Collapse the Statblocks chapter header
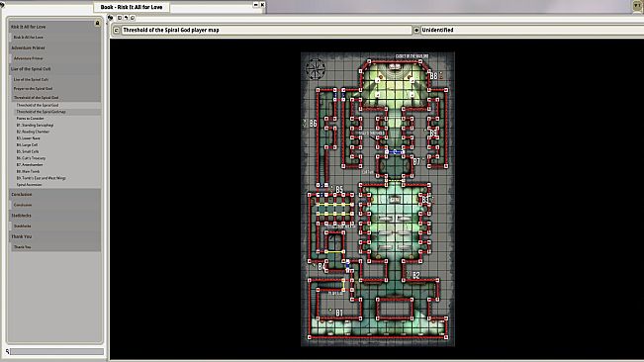 (55, 215)
